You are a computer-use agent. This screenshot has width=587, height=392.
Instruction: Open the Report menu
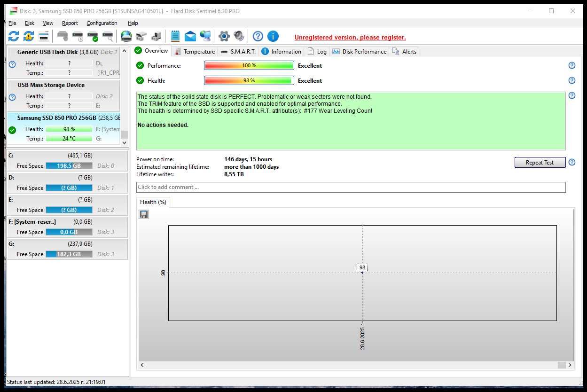coord(70,23)
